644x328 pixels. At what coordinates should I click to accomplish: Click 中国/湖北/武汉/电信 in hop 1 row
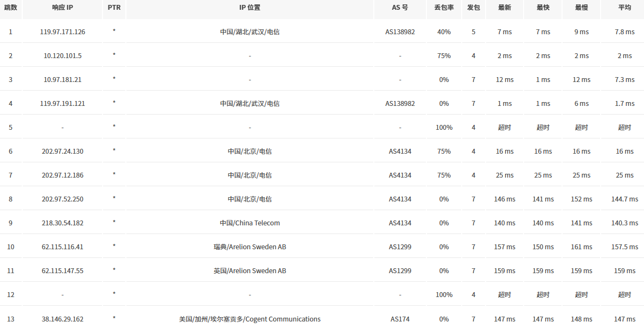250,31
